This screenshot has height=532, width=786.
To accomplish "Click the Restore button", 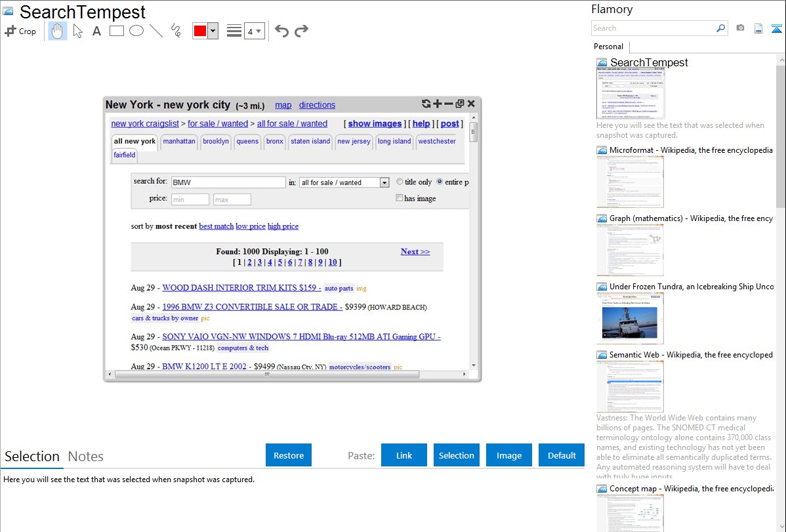I will click(x=289, y=455).
